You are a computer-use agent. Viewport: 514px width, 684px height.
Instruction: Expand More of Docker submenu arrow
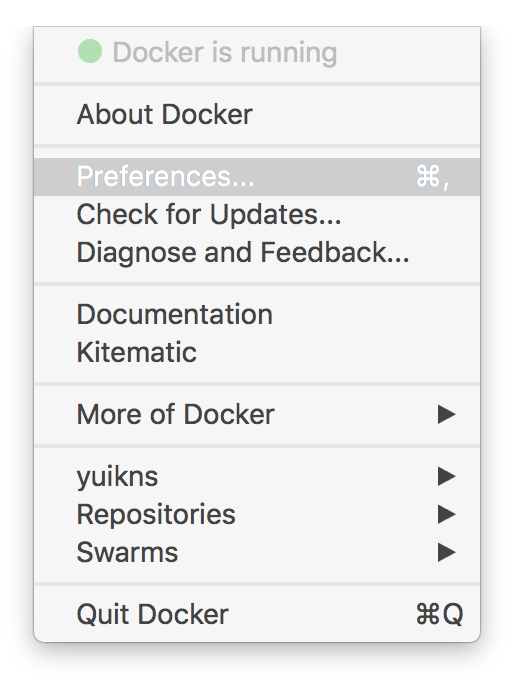[446, 414]
